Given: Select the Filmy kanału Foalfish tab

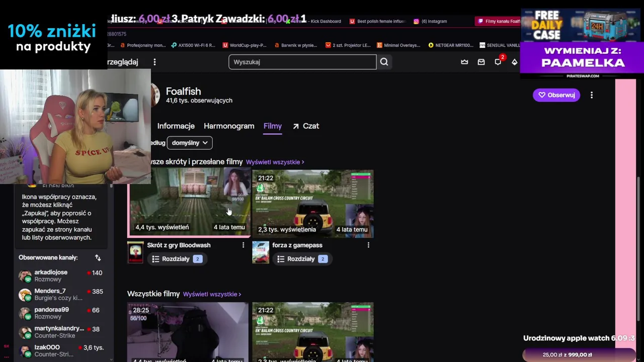Looking at the screenshot, I should click(498, 21).
